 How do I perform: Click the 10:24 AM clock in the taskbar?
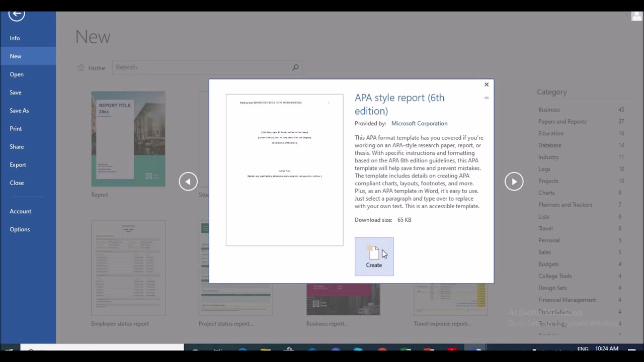pyautogui.click(x=606, y=348)
